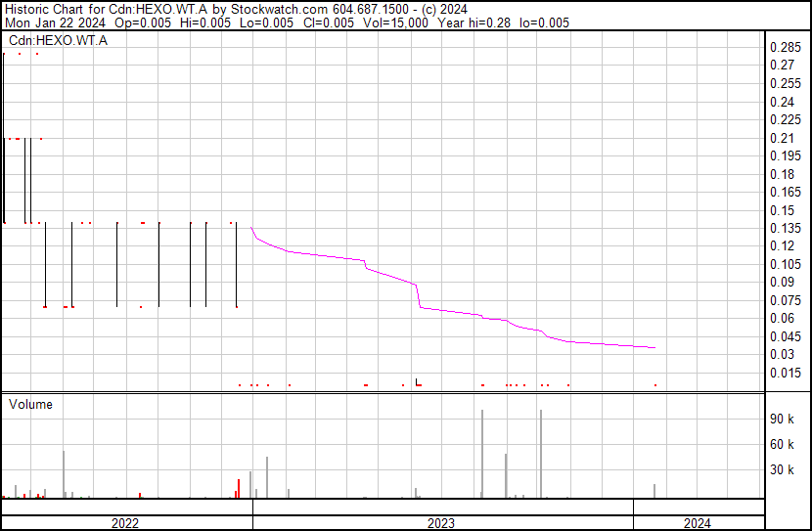Select the 2024 year label on timeline
The image size is (812, 531).
698,523
